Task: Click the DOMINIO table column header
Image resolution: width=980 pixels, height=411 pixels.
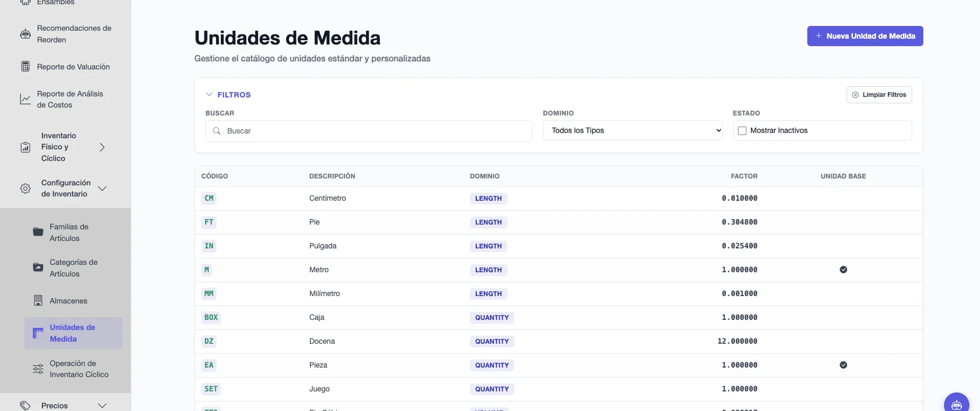Action: (x=485, y=176)
